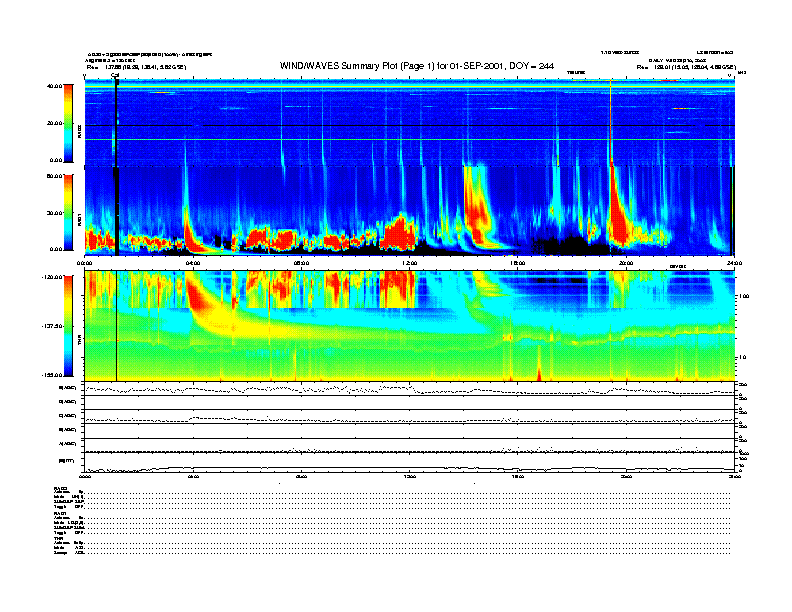Select the RAD2 color scale bar
Viewport: 792px width, 612px height.
(x=68, y=123)
